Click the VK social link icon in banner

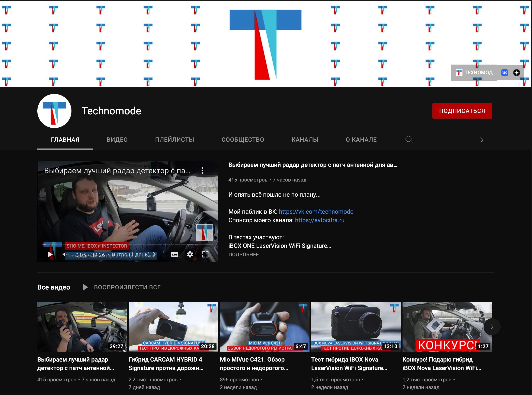click(x=504, y=73)
